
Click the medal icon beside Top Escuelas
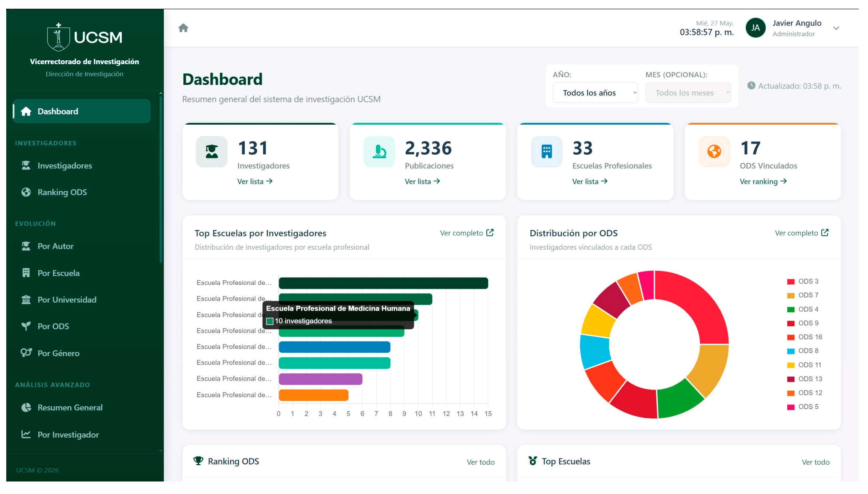click(533, 461)
